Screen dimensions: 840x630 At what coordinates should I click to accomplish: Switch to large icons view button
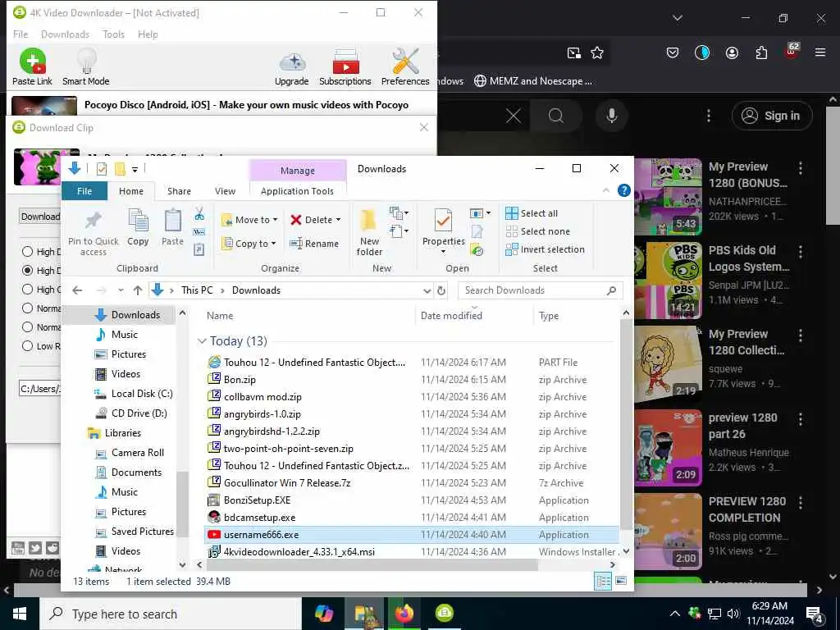pos(621,582)
